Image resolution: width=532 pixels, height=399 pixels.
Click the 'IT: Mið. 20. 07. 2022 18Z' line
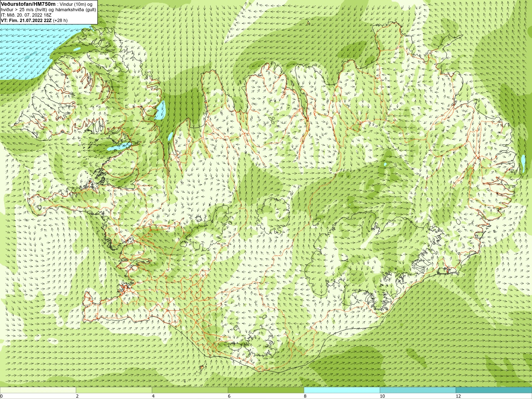coord(26,15)
